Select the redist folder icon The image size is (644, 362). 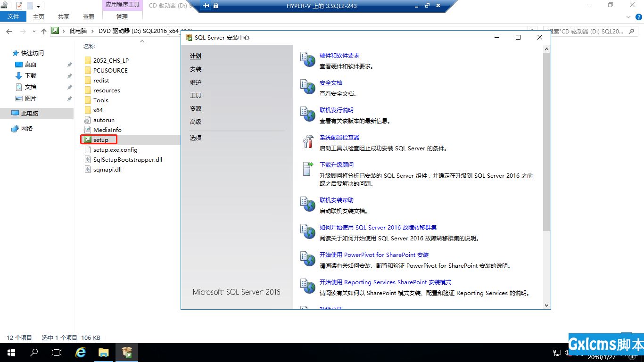click(88, 80)
